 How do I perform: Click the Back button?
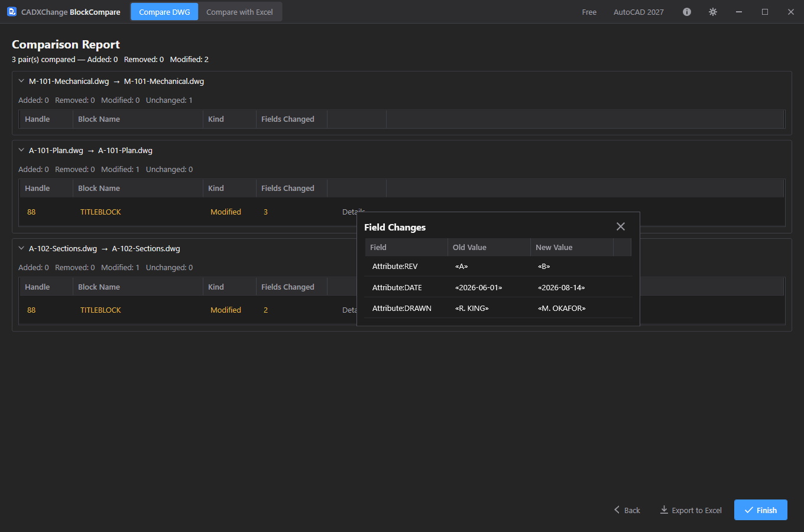[627, 510]
